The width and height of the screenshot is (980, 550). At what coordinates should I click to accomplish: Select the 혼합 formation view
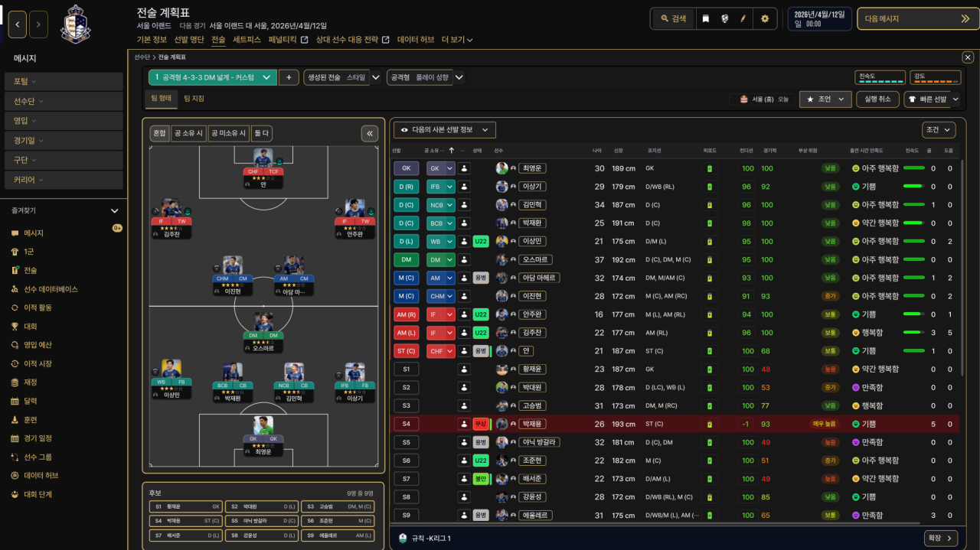pos(159,134)
